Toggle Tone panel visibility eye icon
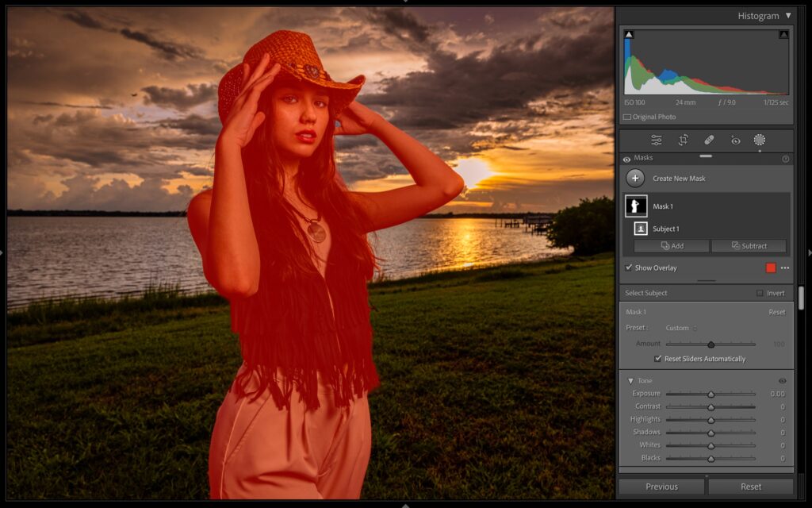 click(x=783, y=381)
